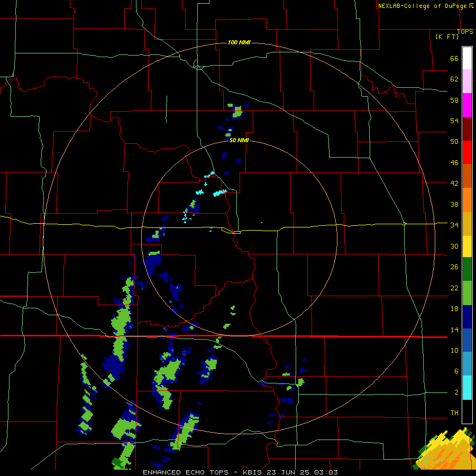Screen dimensions: 476x476
Task: Click the 23 JUN 25 date text
Action: pos(289,472)
